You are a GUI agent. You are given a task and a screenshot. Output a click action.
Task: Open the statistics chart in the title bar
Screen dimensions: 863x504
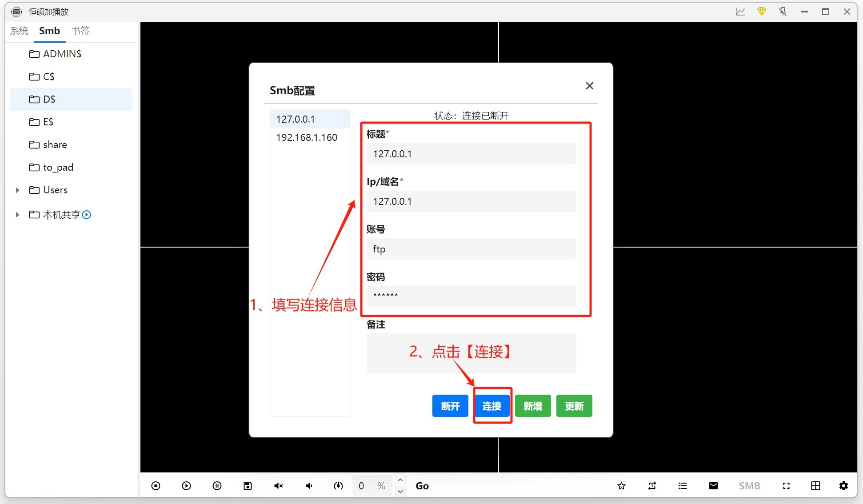tap(740, 12)
